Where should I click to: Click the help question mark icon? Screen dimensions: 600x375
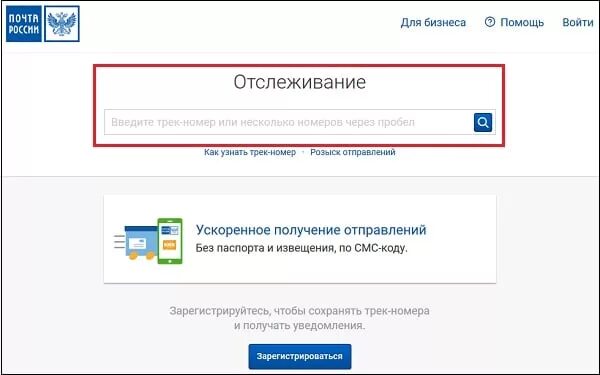click(490, 22)
